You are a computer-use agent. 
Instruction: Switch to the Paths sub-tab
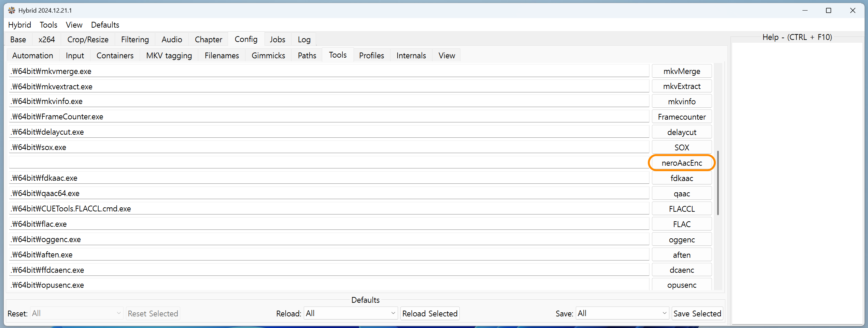(307, 56)
